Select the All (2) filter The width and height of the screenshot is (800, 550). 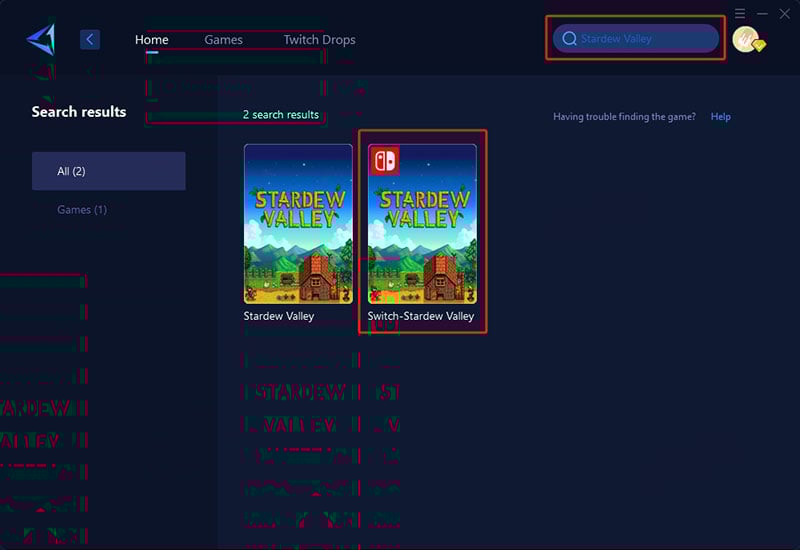pos(109,171)
